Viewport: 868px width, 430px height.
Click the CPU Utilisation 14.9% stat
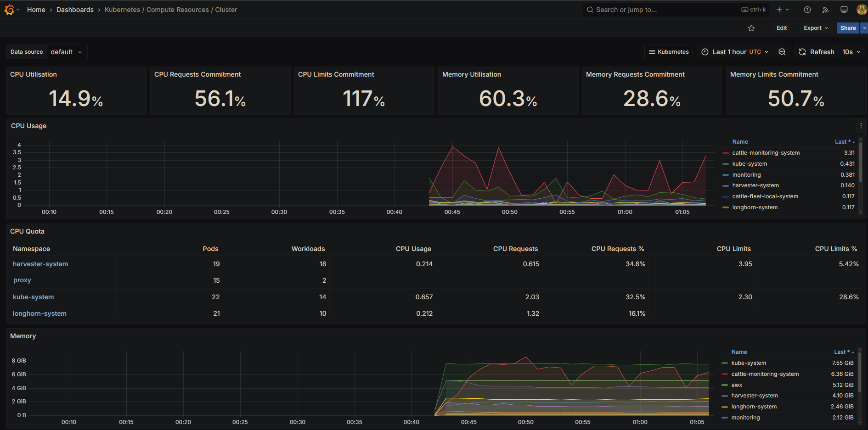[x=76, y=99]
